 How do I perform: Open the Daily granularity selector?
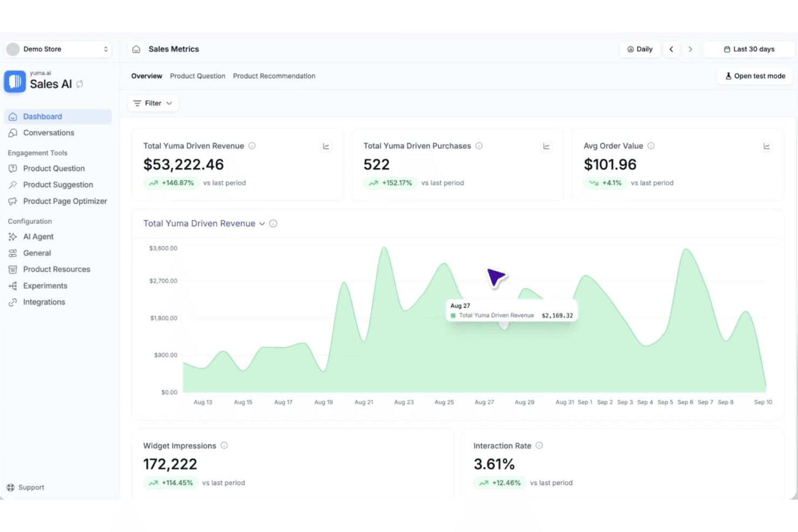tap(639, 49)
